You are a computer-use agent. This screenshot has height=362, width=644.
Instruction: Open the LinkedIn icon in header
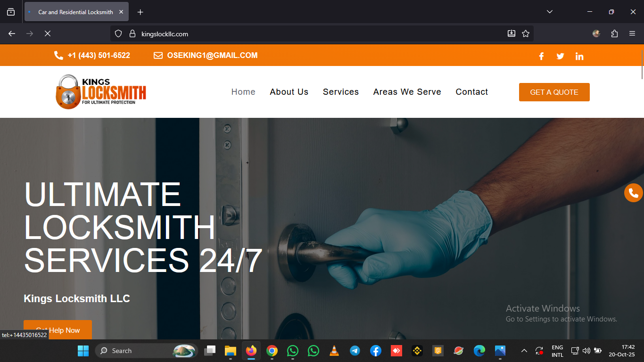pos(579,56)
